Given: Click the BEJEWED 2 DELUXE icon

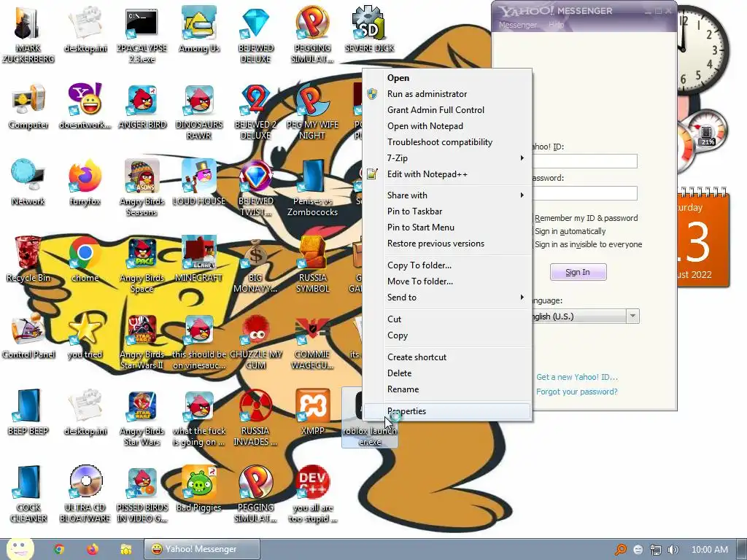Looking at the screenshot, I should pos(255,101).
